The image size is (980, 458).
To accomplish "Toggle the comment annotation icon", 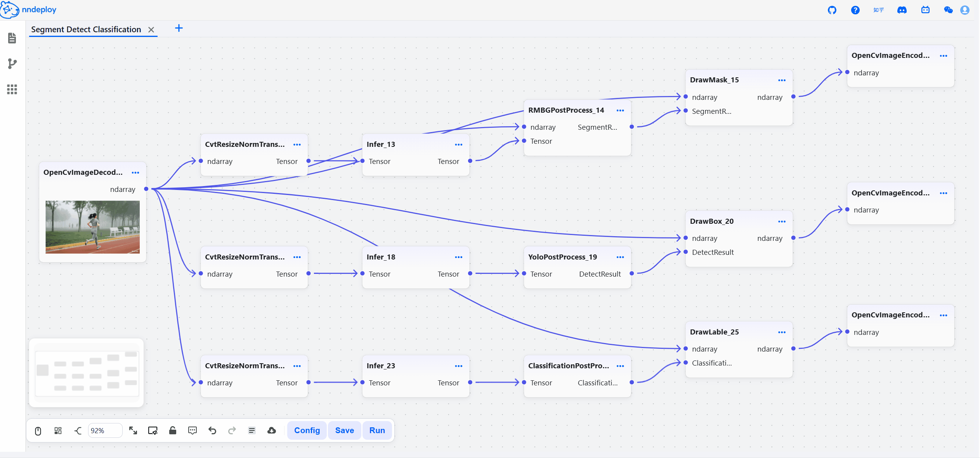I will 193,430.
